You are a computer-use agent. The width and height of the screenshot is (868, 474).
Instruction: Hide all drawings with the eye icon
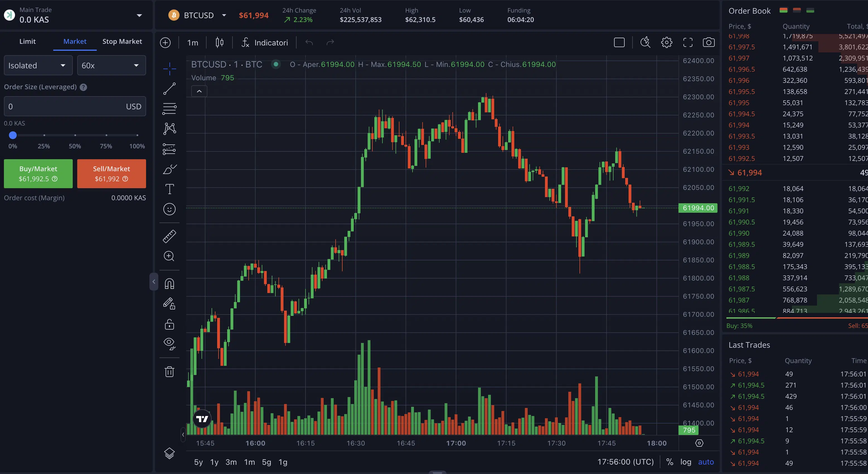(x=169, y=344)
